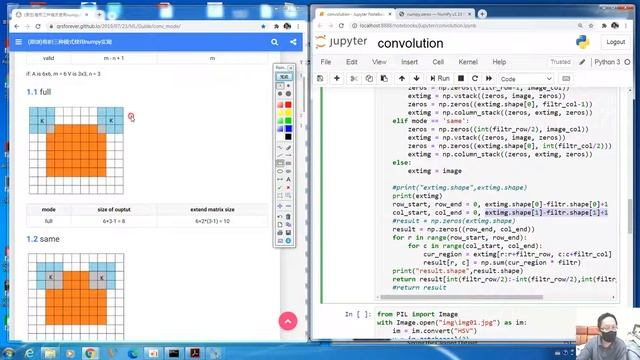Copy selected cells in Jupyter toolbar
The image size is (640, 360).
click(369, 78)
